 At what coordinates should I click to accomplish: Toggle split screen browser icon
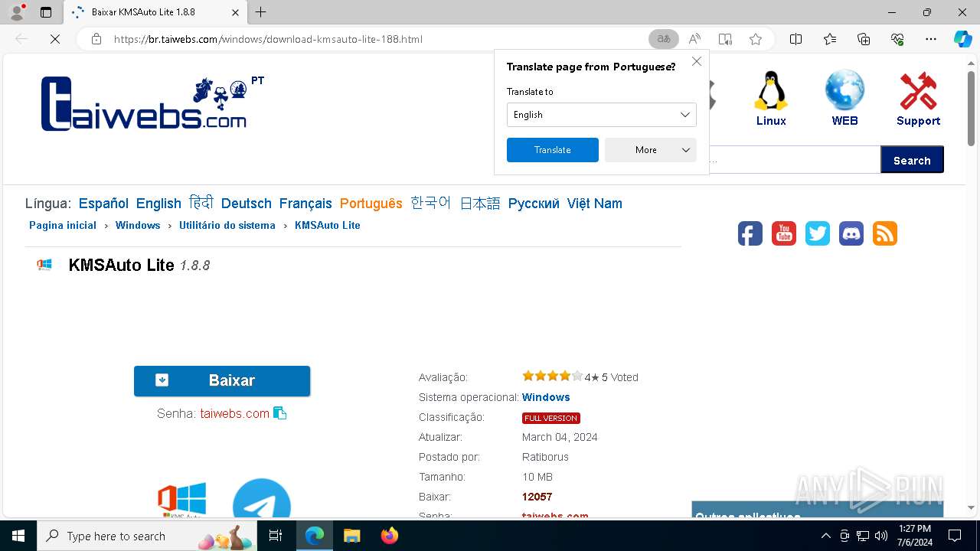(x=795, y=39)
